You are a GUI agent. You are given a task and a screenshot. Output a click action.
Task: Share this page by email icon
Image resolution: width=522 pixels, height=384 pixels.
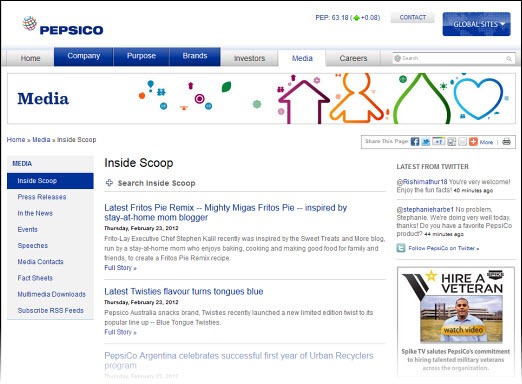[462, 142]
